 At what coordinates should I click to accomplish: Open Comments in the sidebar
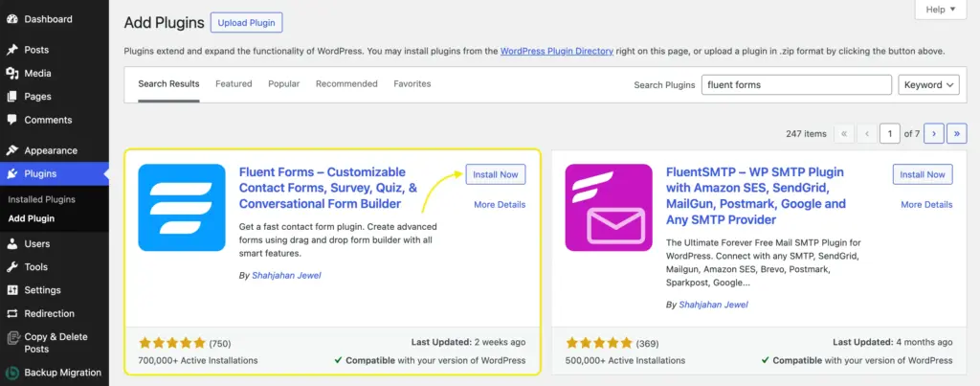coord(55,120)
